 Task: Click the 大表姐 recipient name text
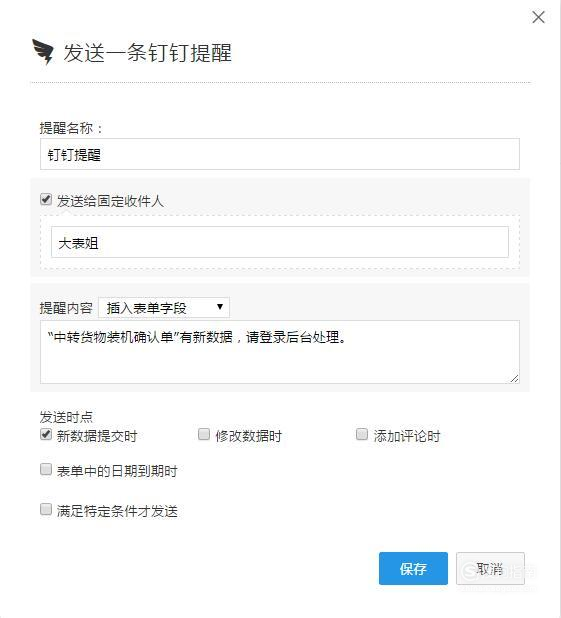click(78, 243)
